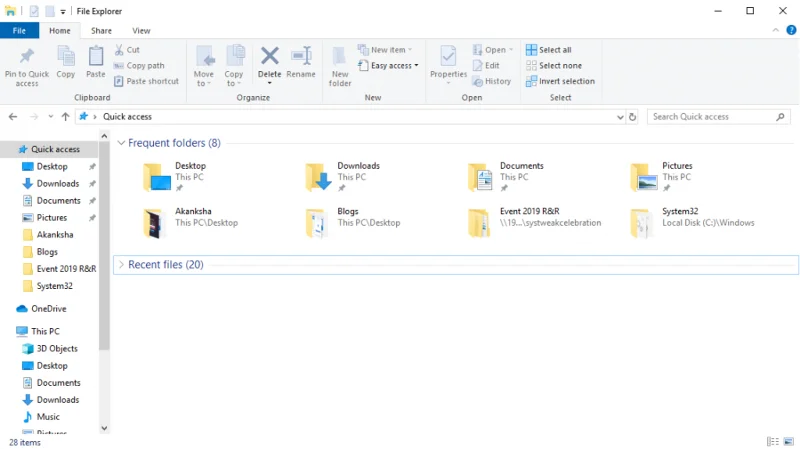Click the Help question mark icon
Viewport: 800px width, 449px height.
(x=791, y=30)
